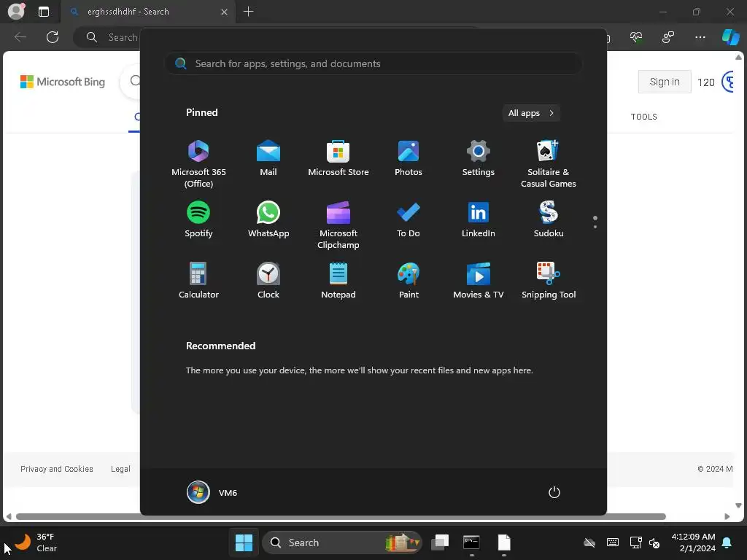
Task: Click the power button in Start menu
Action: (554, 492)
